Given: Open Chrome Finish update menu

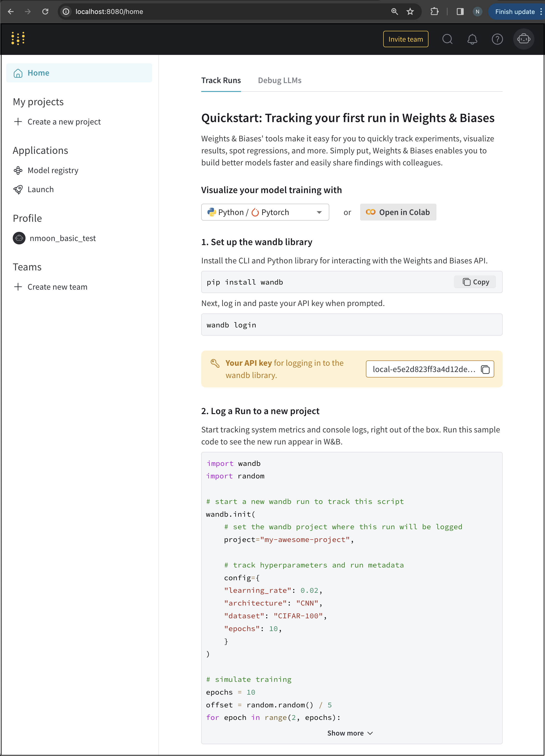Looking at the screenshot, I should tap(515, 12).
